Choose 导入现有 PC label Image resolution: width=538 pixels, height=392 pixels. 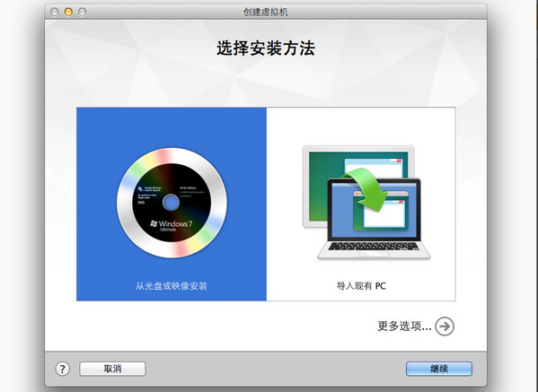tap(361, 286)
